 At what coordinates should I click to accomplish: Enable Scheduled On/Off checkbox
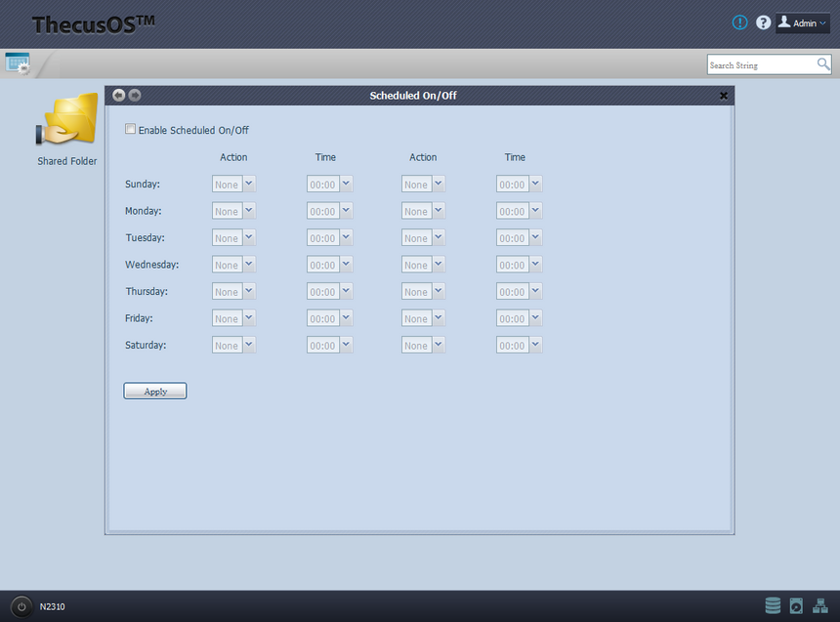pyautogui.click(x=131, y=129)
